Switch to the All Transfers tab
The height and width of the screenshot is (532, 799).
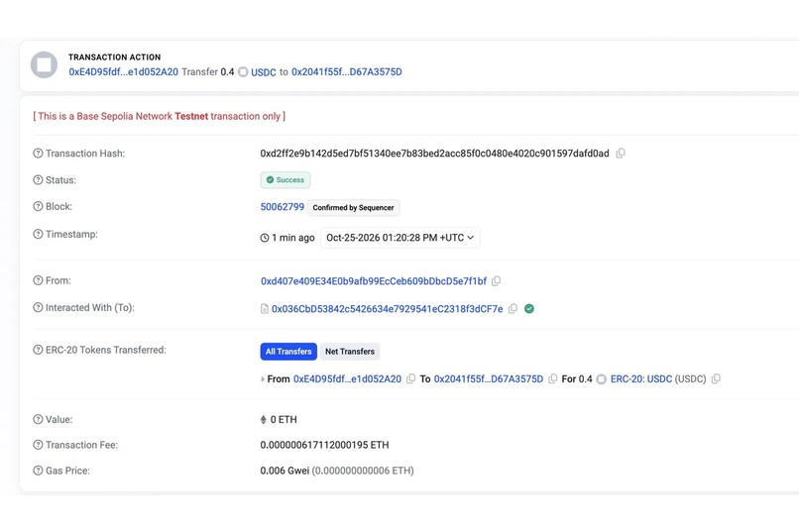tap(288, 352)
